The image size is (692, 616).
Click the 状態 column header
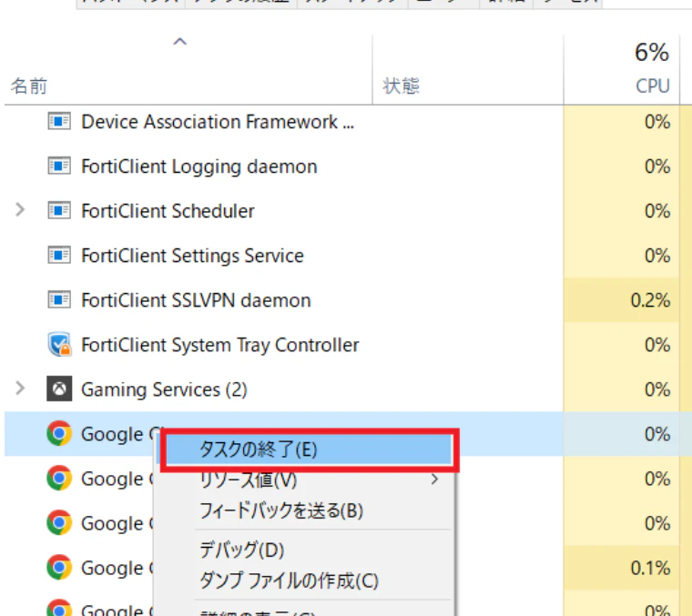(x=402, y=86)
